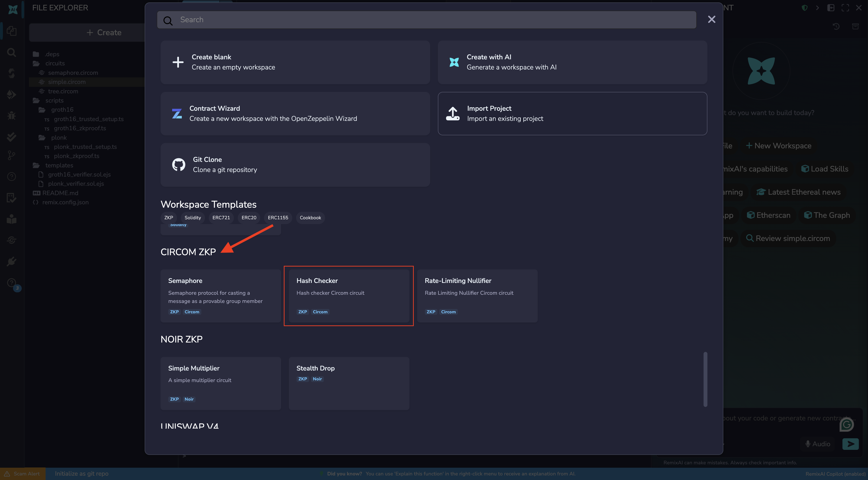
Task: Click New Workspace in AI panel
Action: point(778,146)
